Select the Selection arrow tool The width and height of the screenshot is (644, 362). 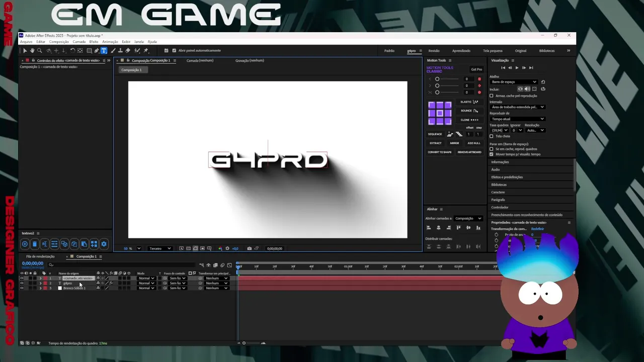click(x=25, y=50)
